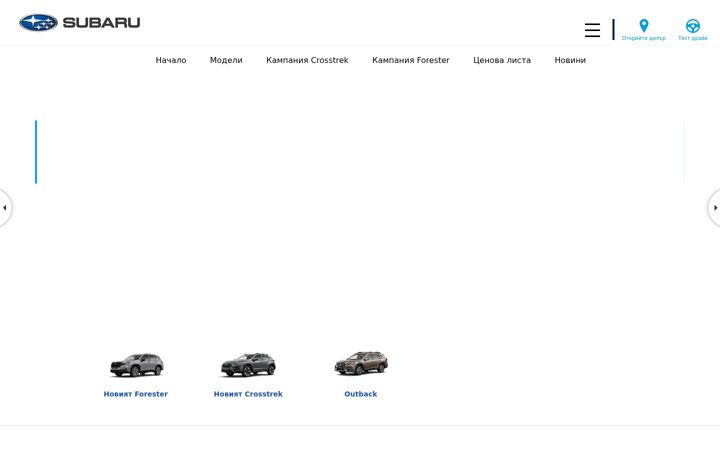
Task: Click the Новият Forester link
Action: tap(135, 394)
